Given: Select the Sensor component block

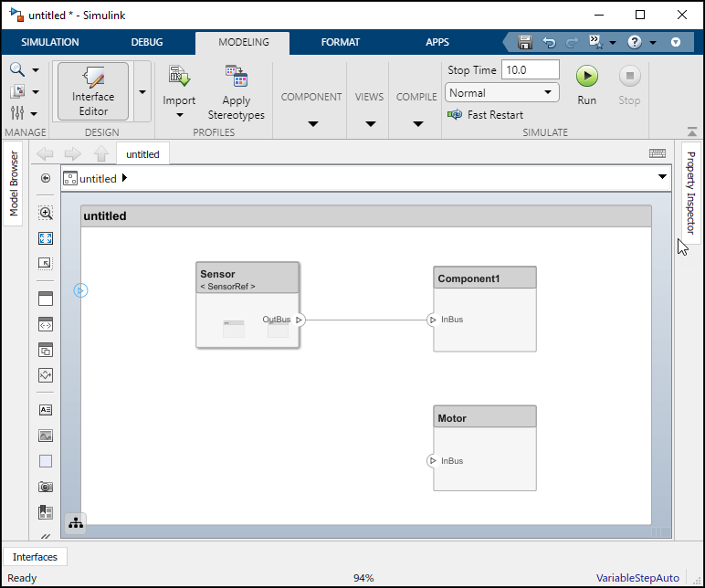Looking at the screenshot, I should (x=247, y=305).
